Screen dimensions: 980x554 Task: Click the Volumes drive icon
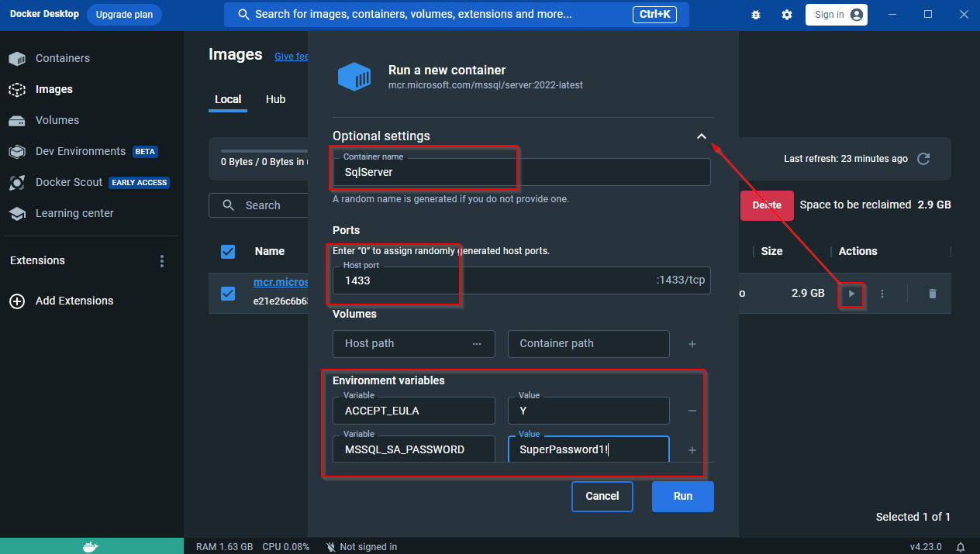[x=17, y=121]
